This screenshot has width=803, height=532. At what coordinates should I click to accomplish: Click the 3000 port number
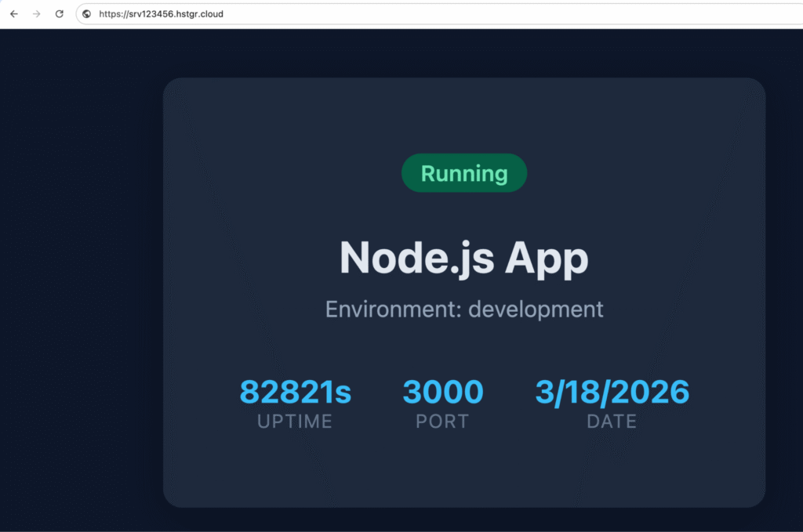pos(442,392)
